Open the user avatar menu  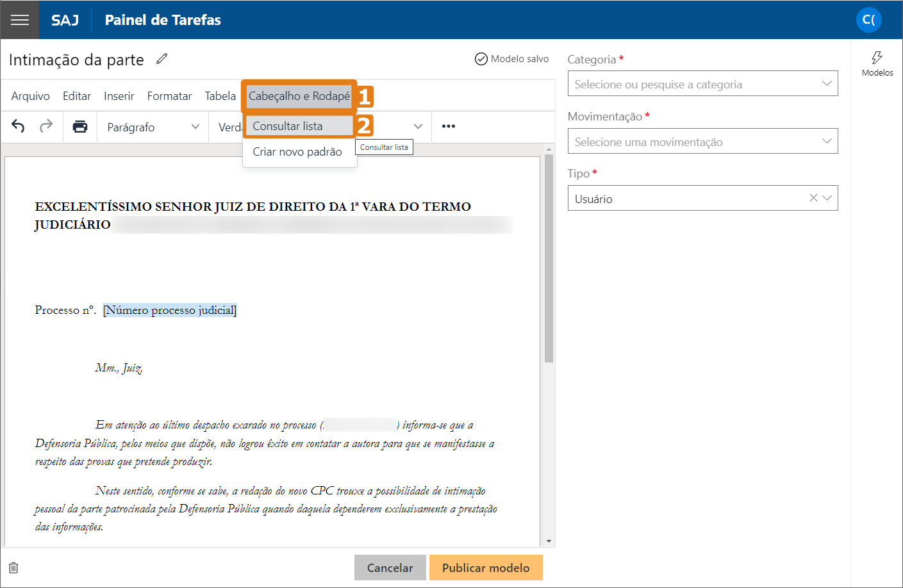pos(868,20)
